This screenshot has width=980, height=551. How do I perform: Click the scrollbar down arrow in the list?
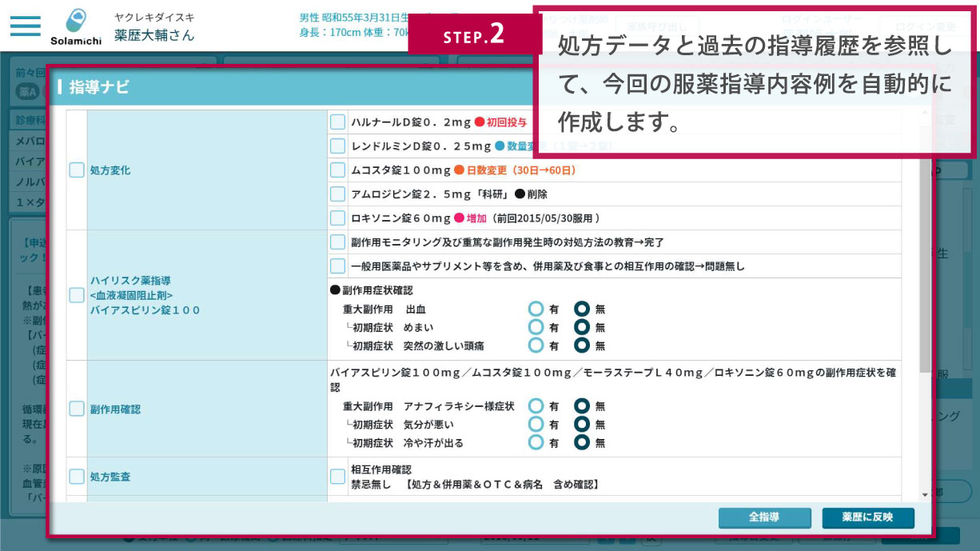(925, 495)
